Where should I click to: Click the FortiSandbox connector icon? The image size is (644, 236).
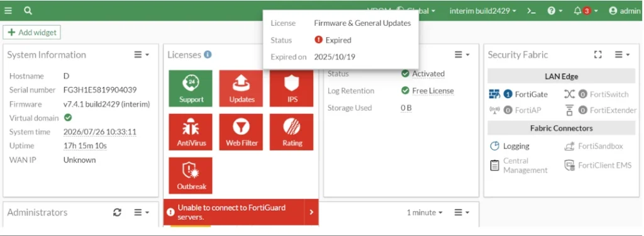click(x=569, y=146)
